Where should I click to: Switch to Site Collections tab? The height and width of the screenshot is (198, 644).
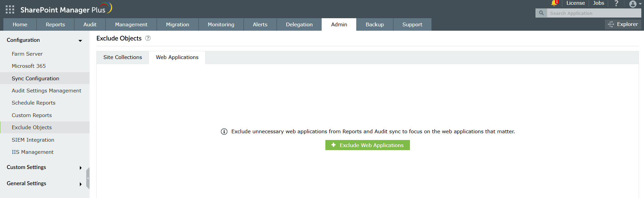coord(123,57)
